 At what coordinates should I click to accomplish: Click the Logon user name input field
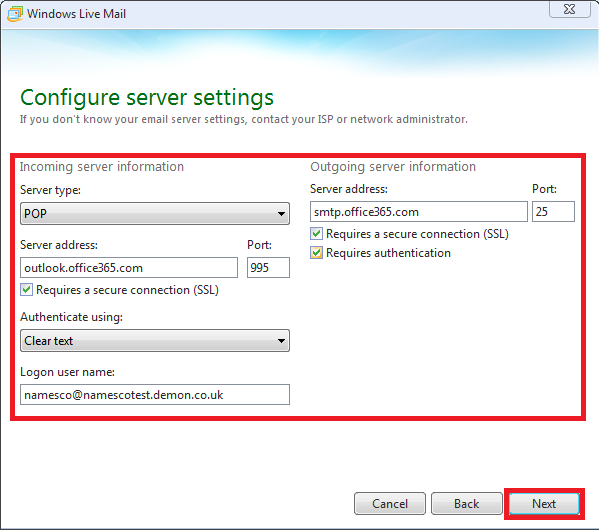pyautogui.click(x=155, y=394)
